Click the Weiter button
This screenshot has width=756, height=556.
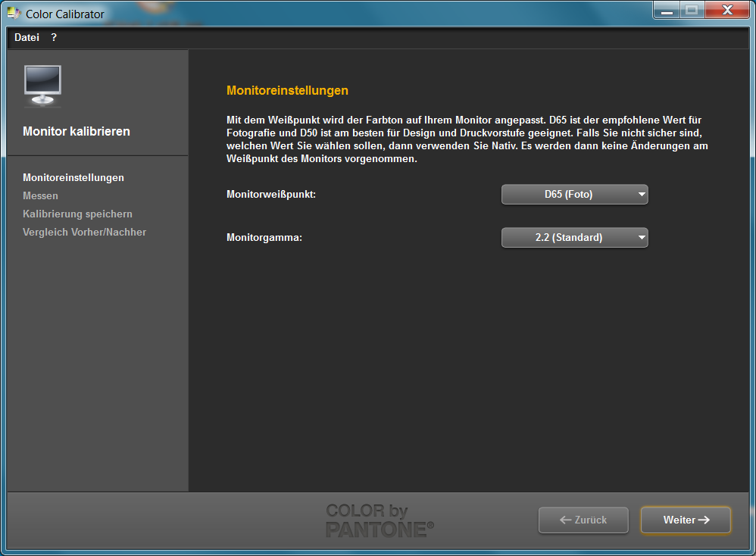686,520
